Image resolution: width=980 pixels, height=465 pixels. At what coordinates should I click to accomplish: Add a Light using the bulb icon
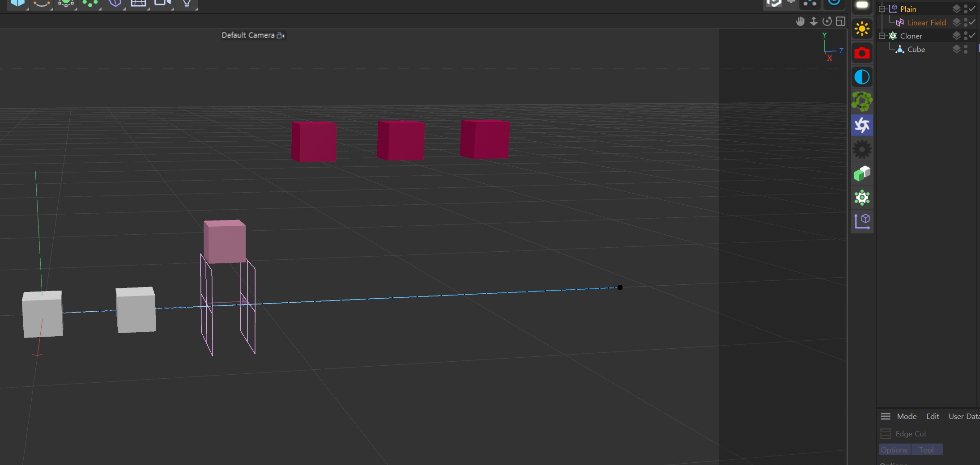(187, 3)
